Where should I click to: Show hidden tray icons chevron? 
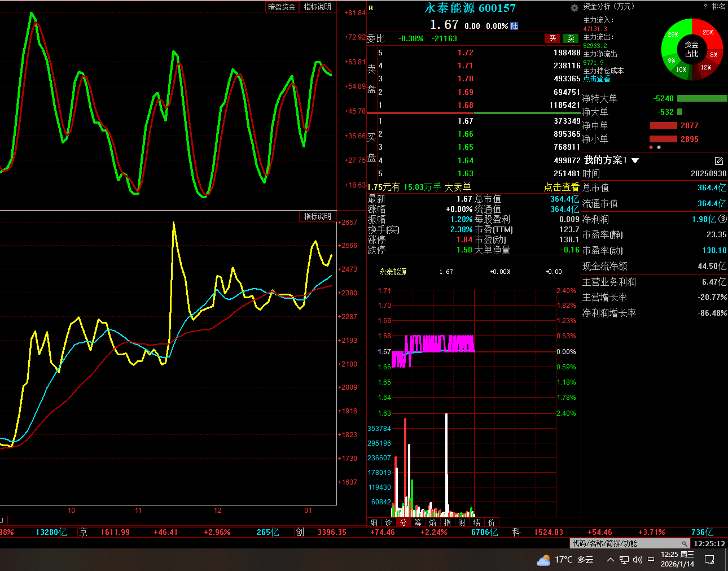610,560
